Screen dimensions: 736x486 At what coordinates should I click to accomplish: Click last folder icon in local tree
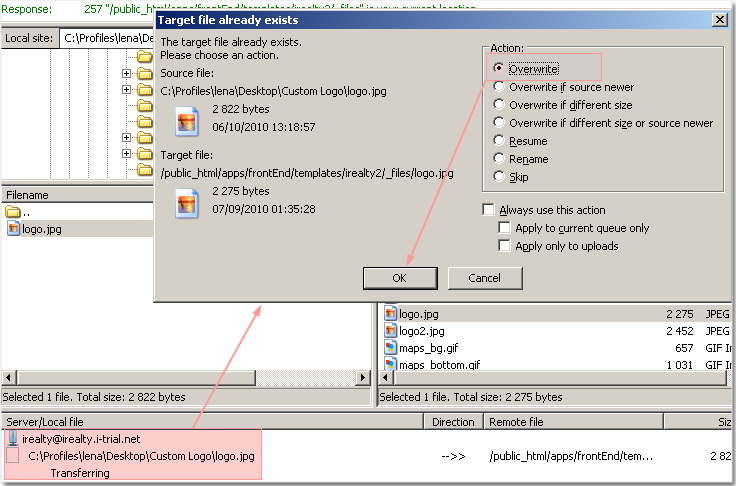pyautogui.click(x=145, y=170)
